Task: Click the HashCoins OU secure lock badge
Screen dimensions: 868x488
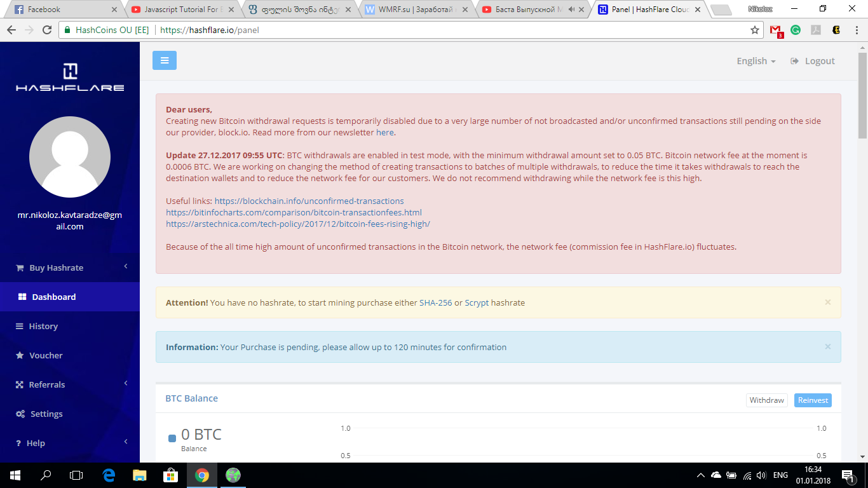Action: coord(106,30)
